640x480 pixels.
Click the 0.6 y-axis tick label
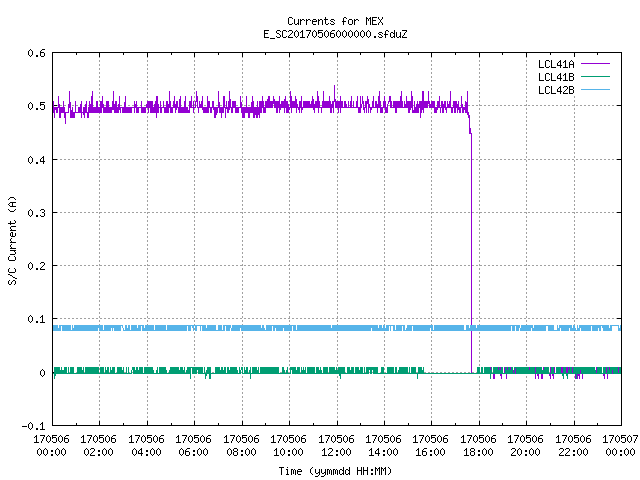point(36,53)
